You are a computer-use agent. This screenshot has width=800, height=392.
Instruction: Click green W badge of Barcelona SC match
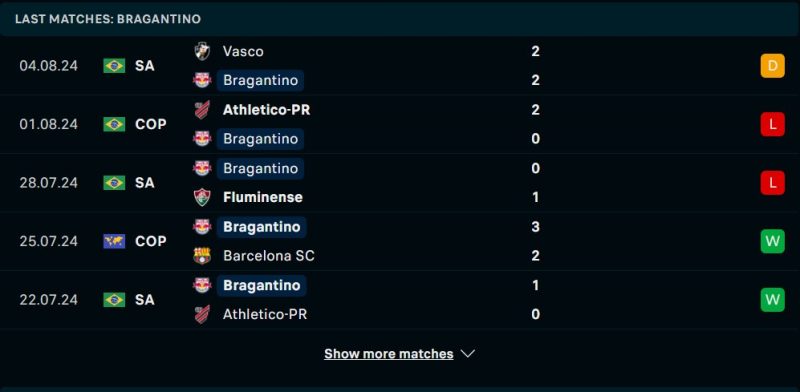[x=772, y=241]
